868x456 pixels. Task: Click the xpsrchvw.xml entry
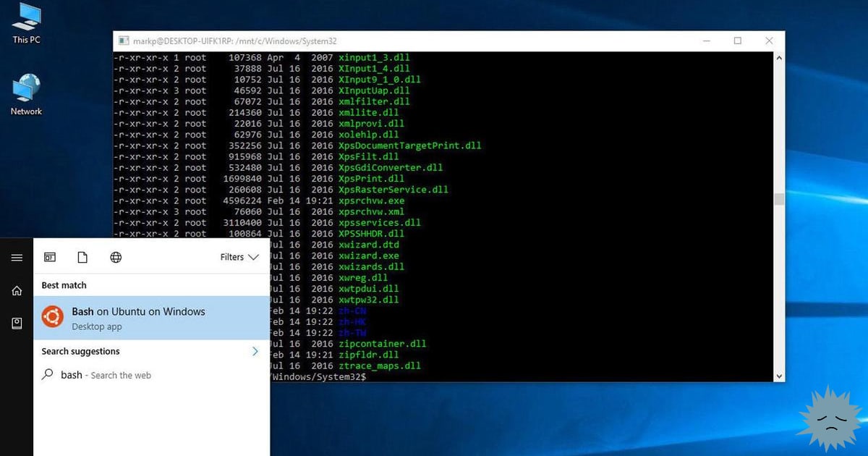pos(372,211)
